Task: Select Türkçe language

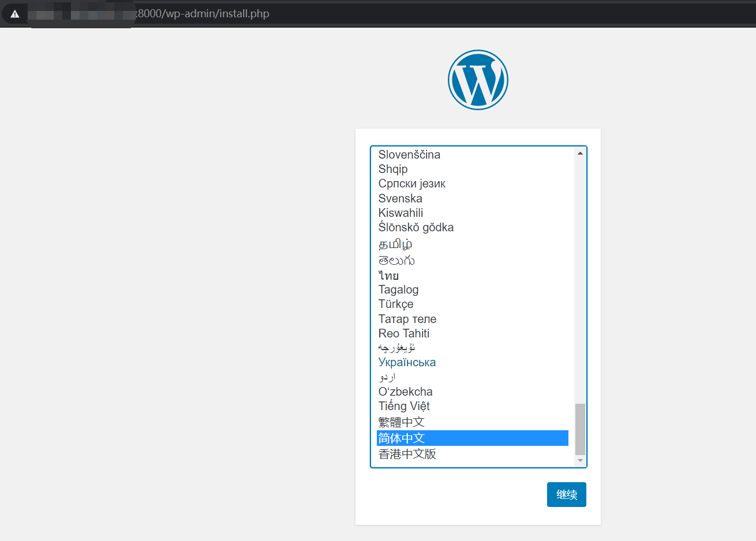Action: (x=473, y=304)
